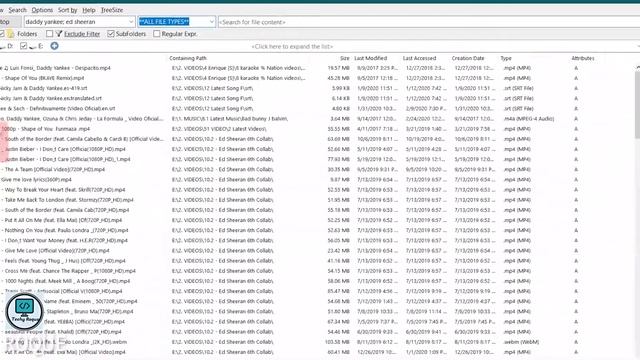The height and width of the screenshot is (360, 640).
Task: Open the Sort by menu
Action: pyautogui.click(x=67, y=10)
